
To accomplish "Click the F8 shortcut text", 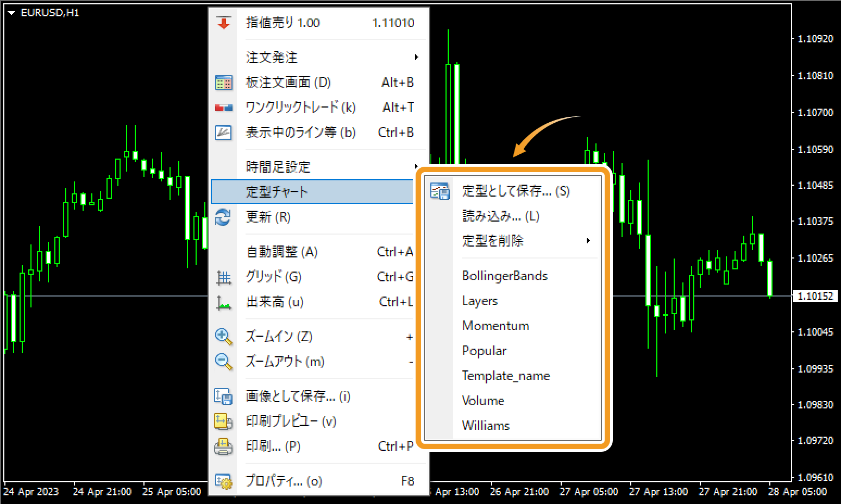I will tap(407, 481).
